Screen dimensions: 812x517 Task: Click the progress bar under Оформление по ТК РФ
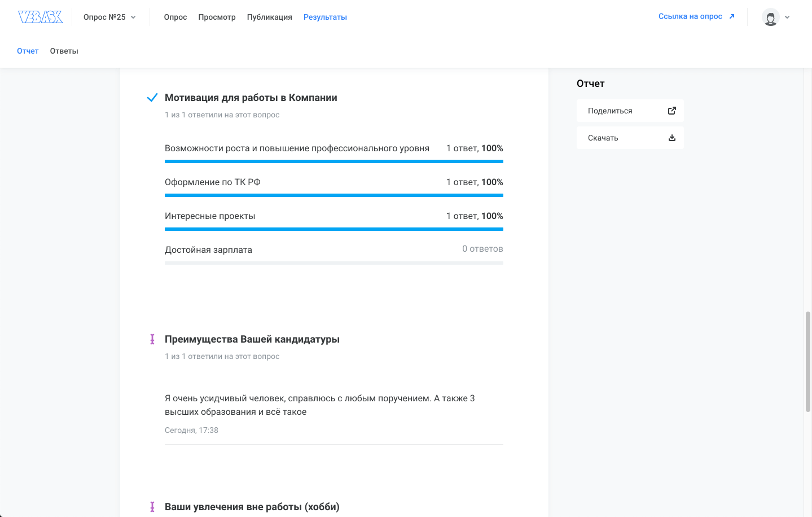point(333,195)
